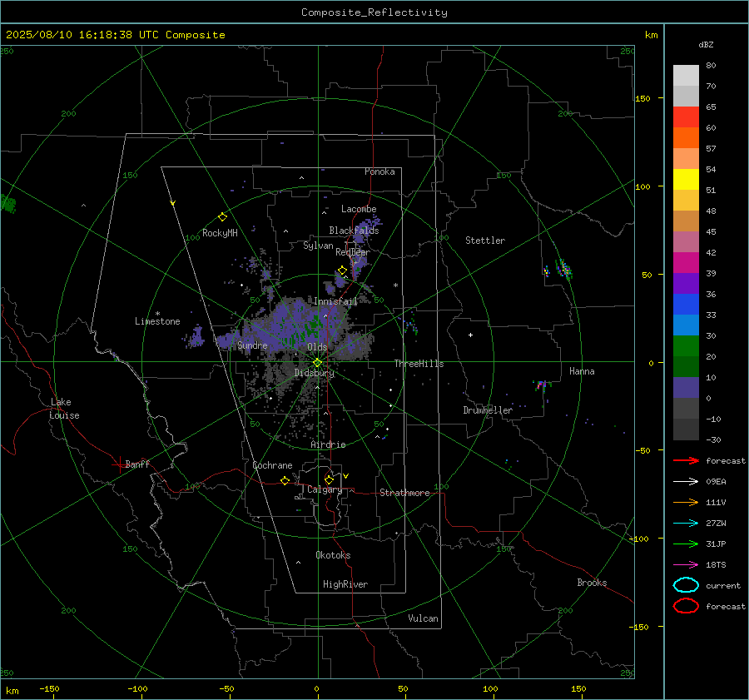The height and width of the screenshot is (700, 749).
Task: Click the Cochrane town label
Action: click(x=272, y=465)
